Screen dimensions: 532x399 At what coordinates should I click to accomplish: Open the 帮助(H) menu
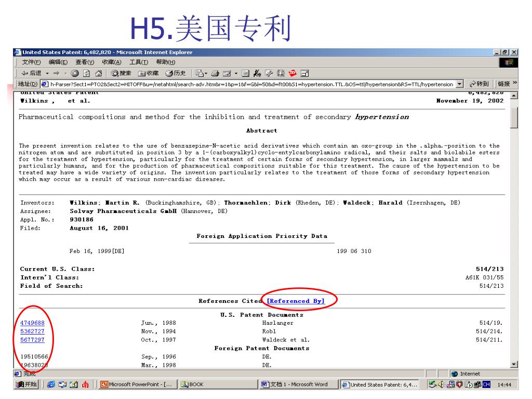(x=166, y=62)
